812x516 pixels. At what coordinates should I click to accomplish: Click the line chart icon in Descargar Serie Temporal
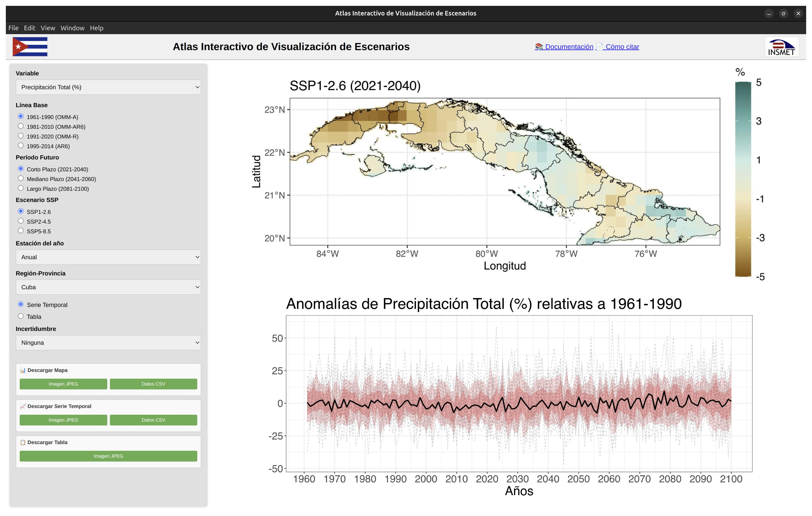(23, 406)
